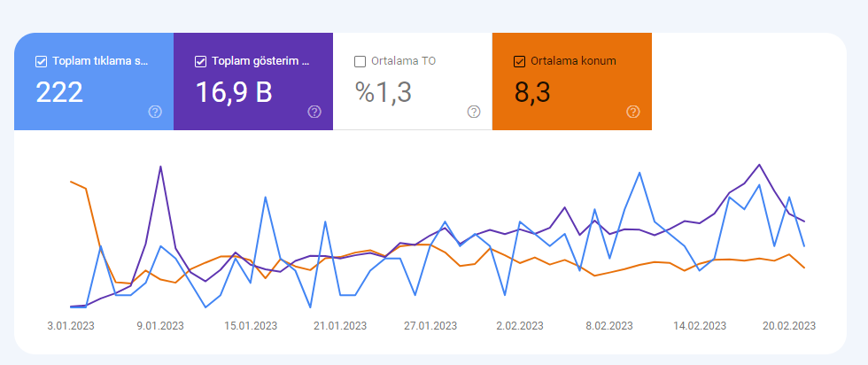Select the purple 16,9 B impressions card
The image size is (868, 365).
click(x=253, y=82)
